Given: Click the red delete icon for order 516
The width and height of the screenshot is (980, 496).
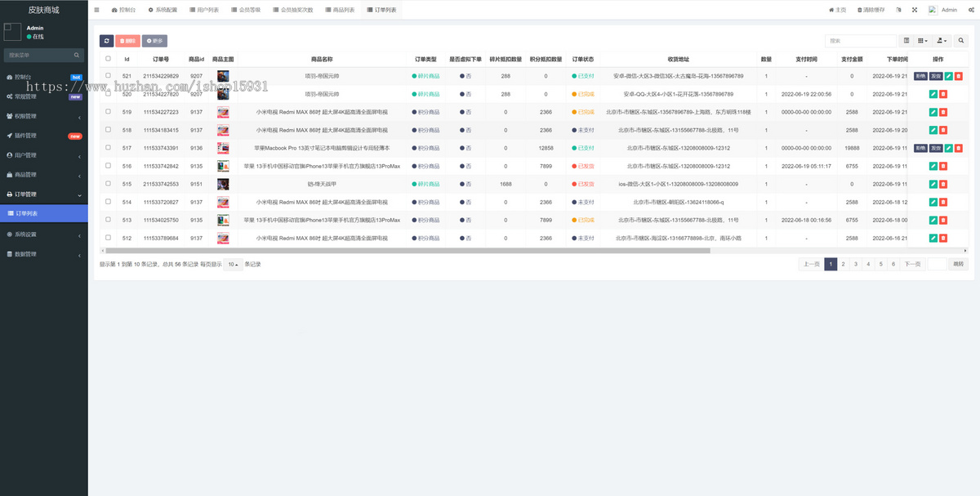Looking at the screenshot, I should pyautogui.click(x=943, y=166).
